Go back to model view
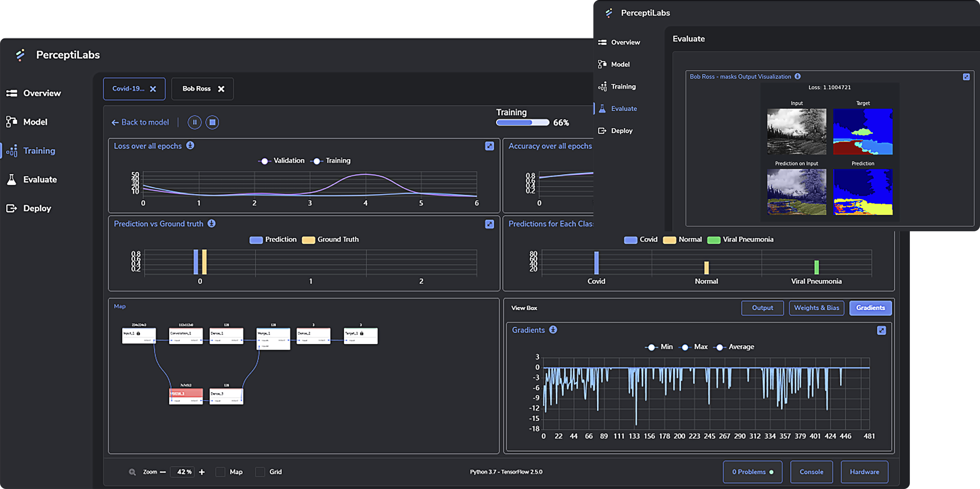The image size is (980, 489). point(140,122)
